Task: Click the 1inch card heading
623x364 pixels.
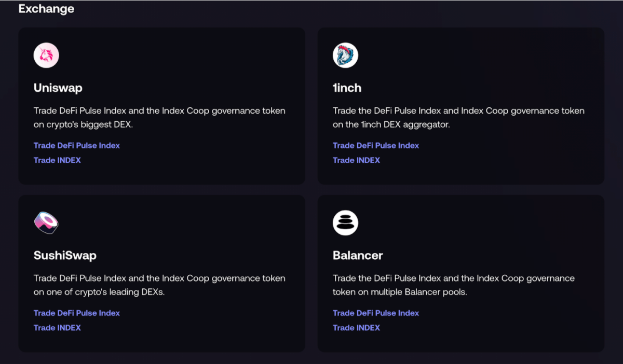Action: tap(347, 88)
